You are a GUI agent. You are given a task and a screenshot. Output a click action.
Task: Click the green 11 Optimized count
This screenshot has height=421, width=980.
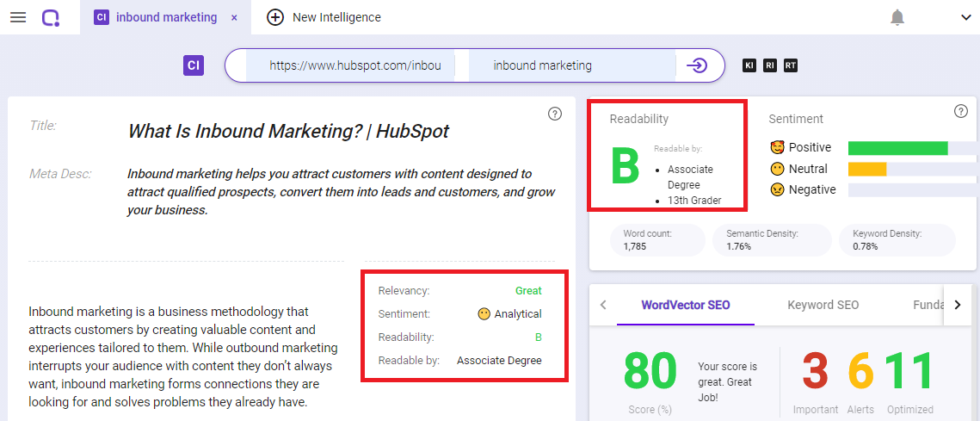(x=909, y=372)
